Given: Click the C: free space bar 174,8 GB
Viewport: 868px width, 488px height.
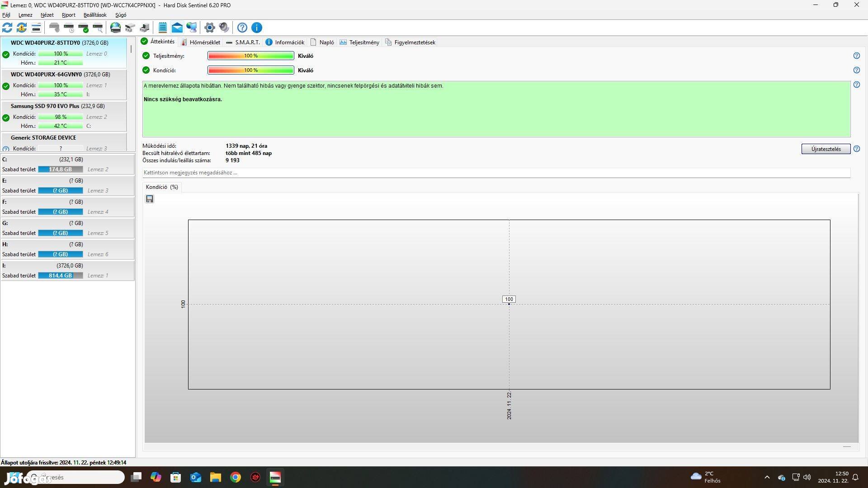Looking at the screenshot, I should click(x=61, y=169).
